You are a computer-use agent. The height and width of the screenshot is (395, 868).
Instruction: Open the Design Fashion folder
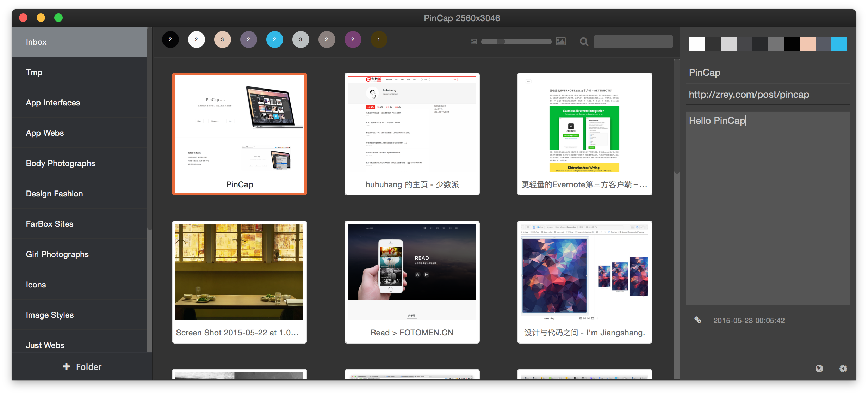54,194
